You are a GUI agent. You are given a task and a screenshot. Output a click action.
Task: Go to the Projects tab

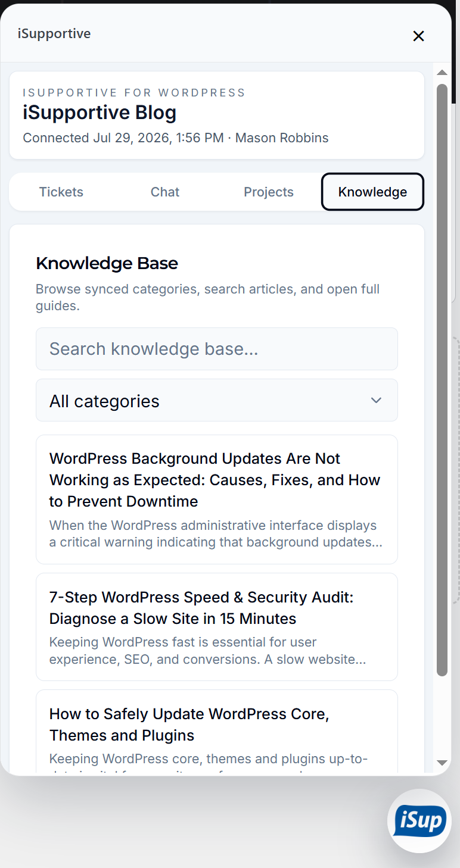click(269, 192)
